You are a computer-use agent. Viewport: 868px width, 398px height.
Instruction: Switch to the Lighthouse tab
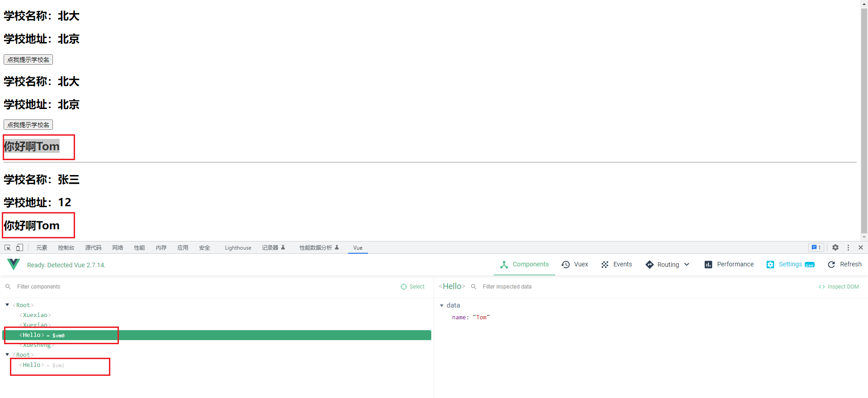(238, 248)
